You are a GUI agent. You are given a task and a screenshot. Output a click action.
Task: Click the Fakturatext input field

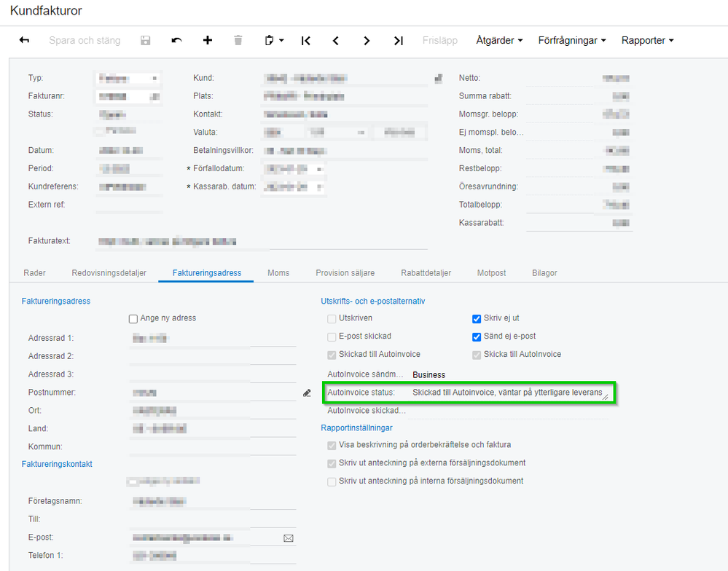click(x=262, y=242)
